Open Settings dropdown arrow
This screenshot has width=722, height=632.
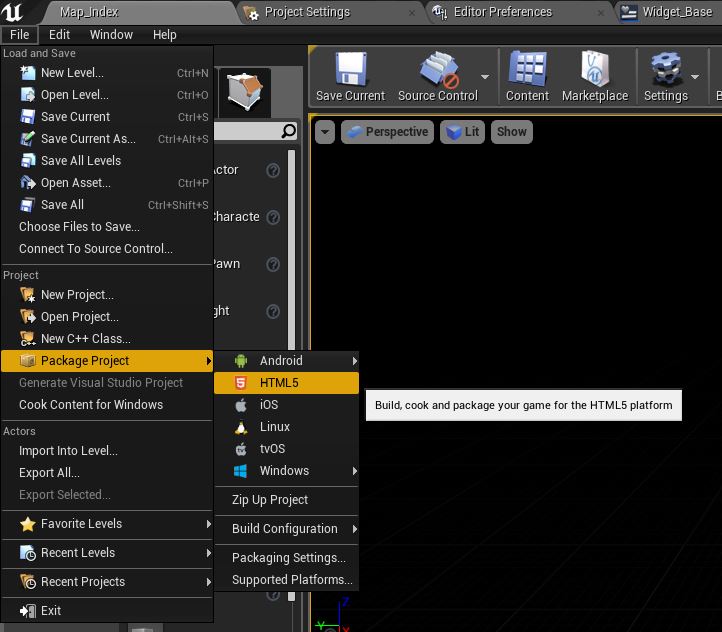click(x=695, y=77)
